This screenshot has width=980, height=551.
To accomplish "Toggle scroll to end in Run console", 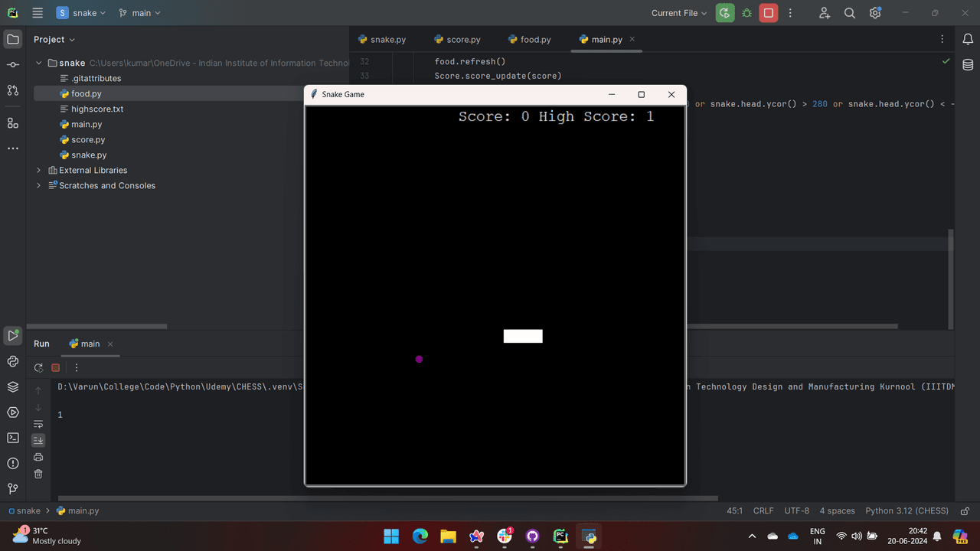I will pyautogui.click(x=38, y=440).
